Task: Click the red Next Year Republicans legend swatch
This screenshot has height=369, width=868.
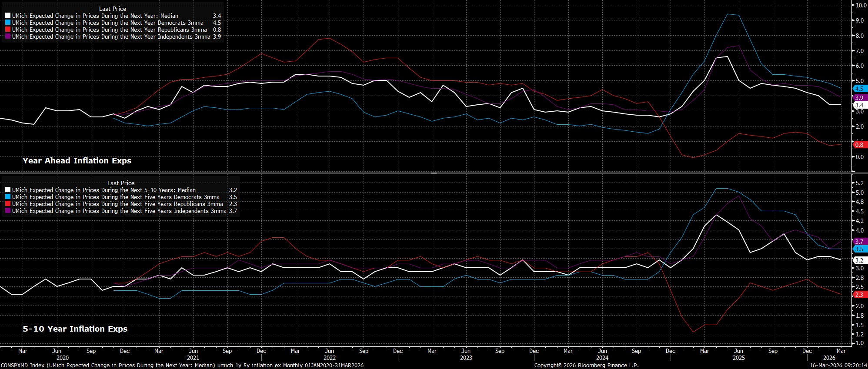Action: click(x=8, y=30)
